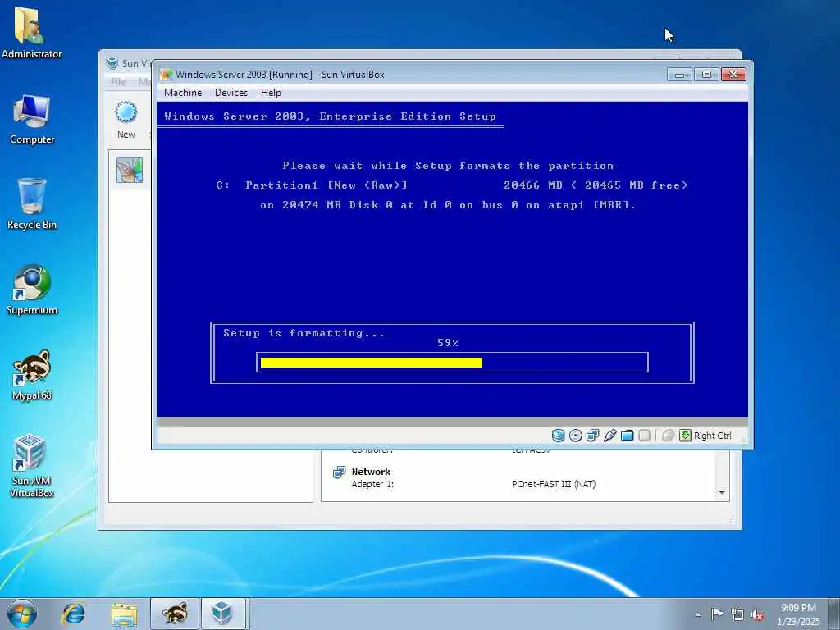Click the network tray icon

click(737, 614)
